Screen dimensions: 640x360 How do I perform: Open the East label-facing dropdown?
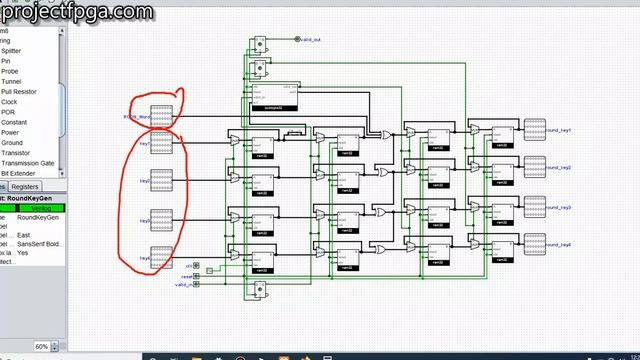point(24,235)
